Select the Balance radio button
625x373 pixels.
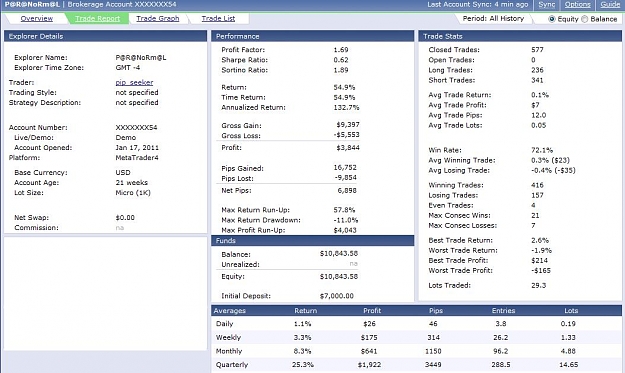click(585, 19)
